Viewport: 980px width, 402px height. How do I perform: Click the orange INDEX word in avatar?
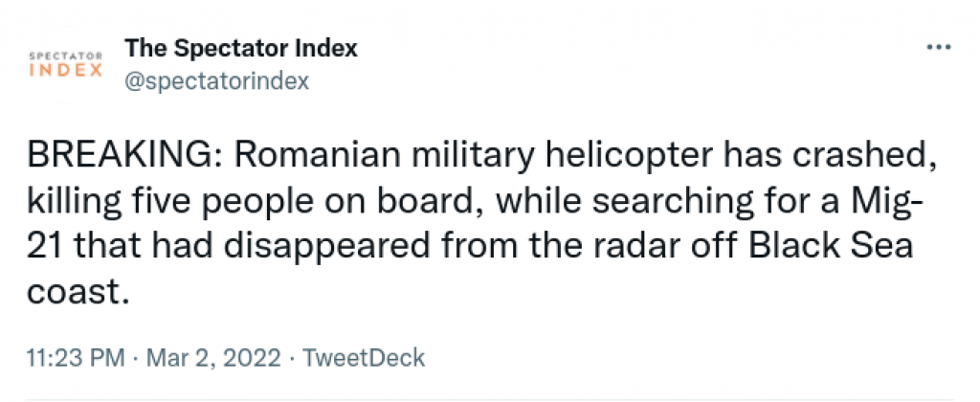pos(66,70)
